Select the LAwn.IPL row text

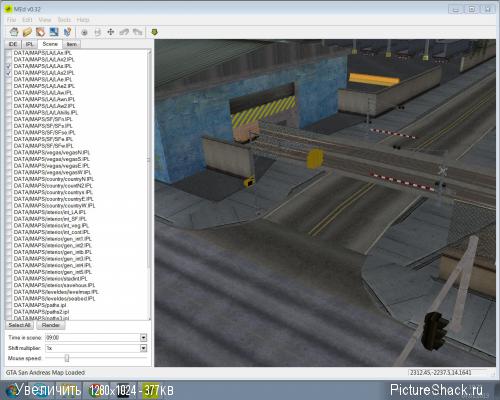(44, 99)
